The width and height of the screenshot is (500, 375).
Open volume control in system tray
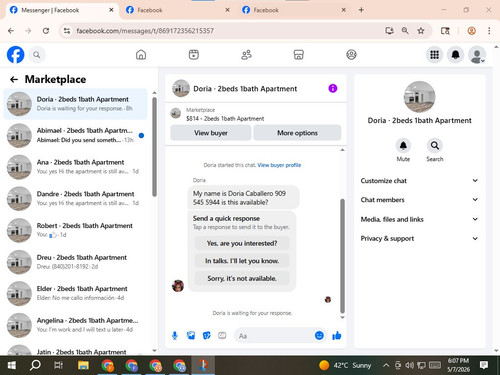409,365
